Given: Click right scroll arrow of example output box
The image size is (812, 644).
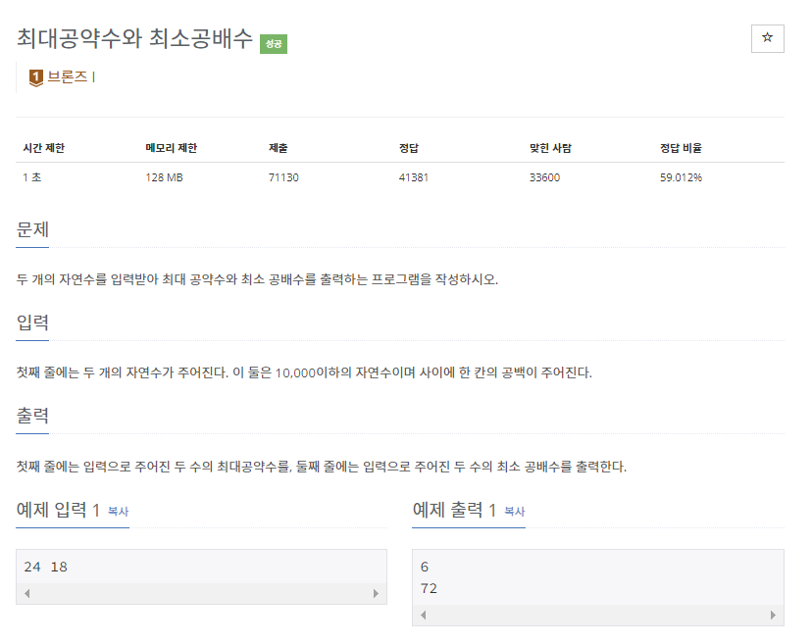Looking at the screenshot, I should click(773, 615).
